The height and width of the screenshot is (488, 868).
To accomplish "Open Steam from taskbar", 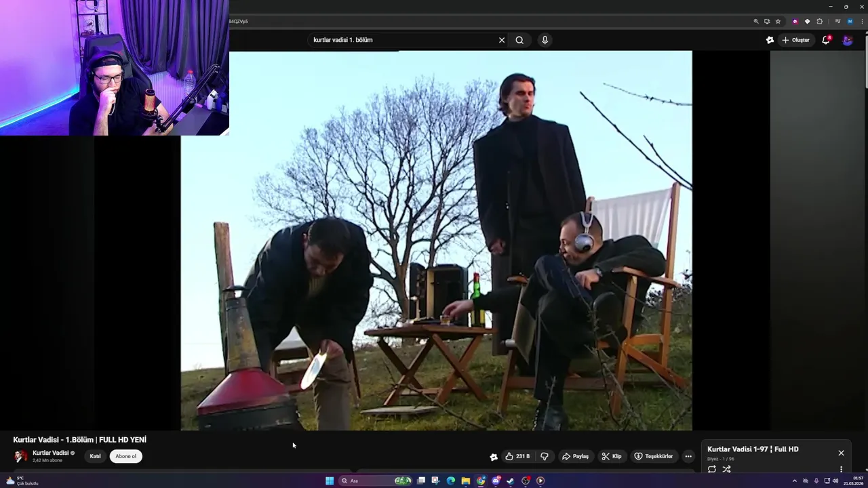I will 510,481.
